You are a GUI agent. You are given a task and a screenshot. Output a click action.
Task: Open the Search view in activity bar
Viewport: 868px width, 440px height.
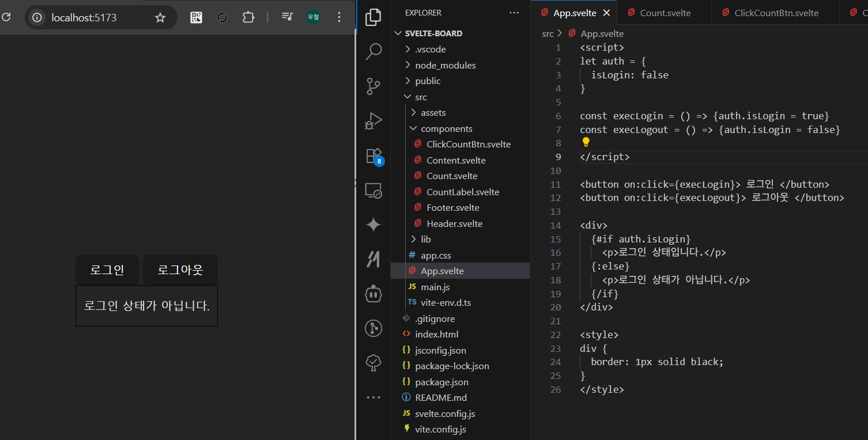coord(373,52)
